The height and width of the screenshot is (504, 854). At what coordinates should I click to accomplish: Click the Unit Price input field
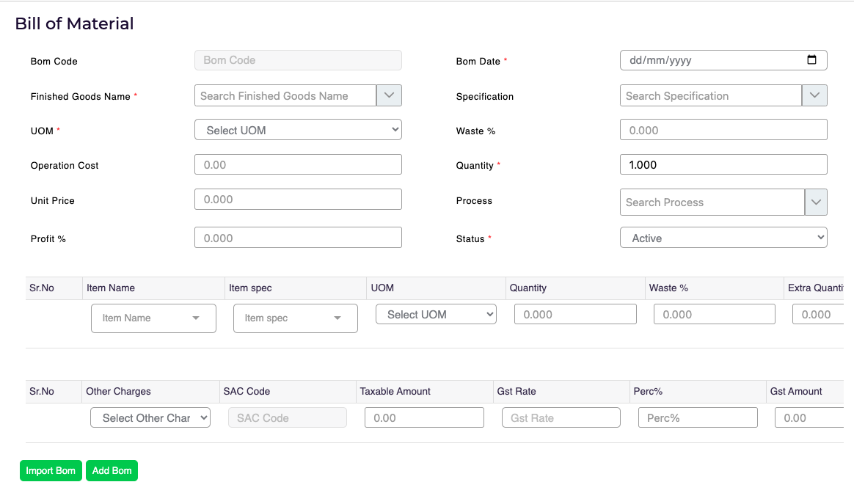pos(298,199)
